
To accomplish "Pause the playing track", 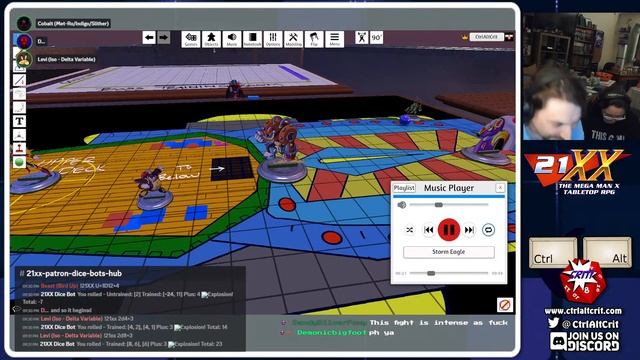I will coord(449,230).
